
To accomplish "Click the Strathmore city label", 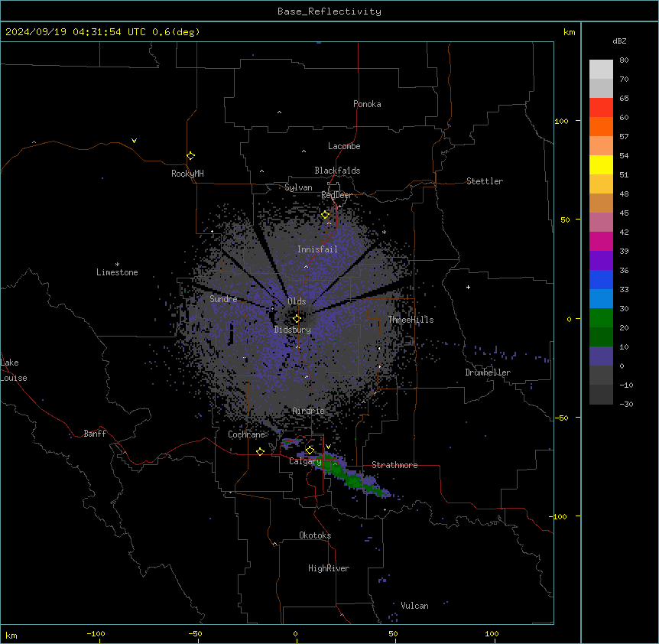I will coord(394,465).
